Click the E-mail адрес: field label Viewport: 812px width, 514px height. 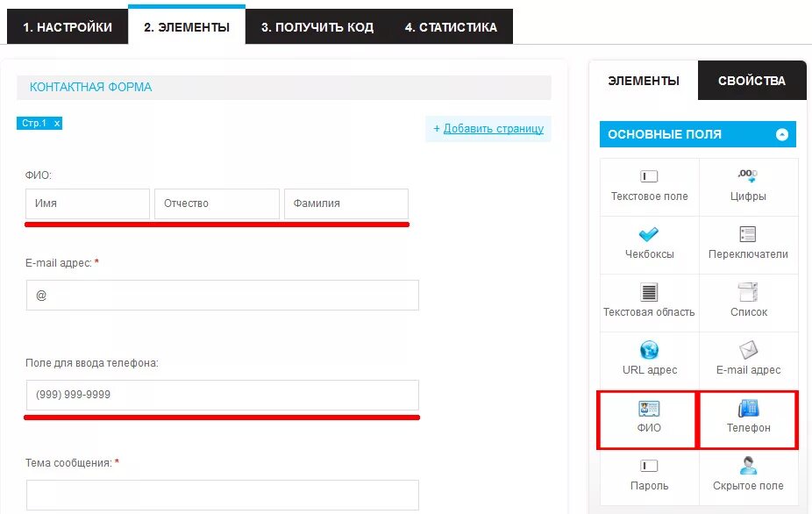point(59,263)
